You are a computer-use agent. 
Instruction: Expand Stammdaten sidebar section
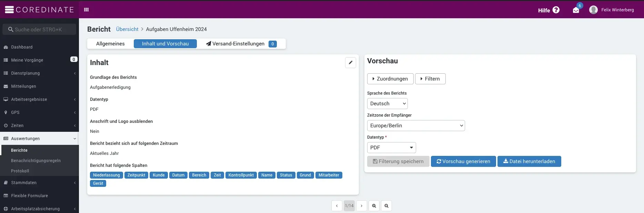click(x=39, y=183)
